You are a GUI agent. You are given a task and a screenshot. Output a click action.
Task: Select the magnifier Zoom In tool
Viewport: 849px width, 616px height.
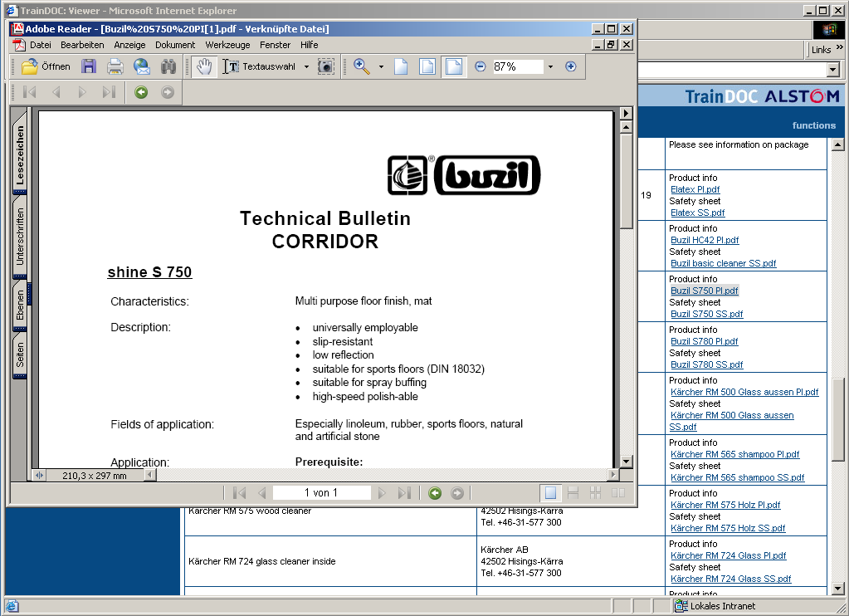click(361, 66)
